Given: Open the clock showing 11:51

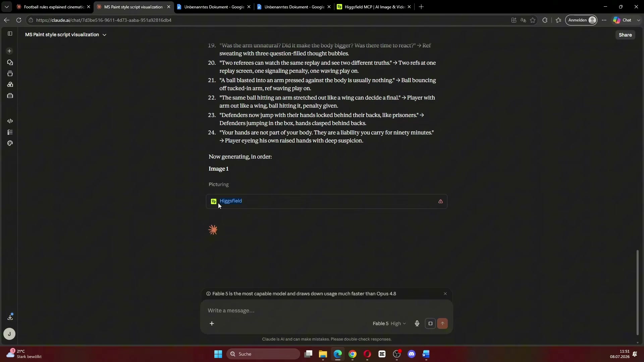Looking at the screenshot, I should point(620,354).
